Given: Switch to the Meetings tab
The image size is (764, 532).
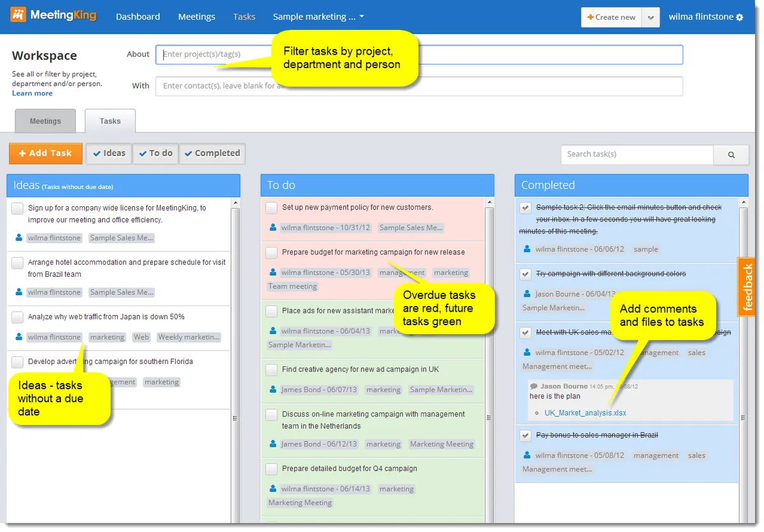Looking at the screenshot, I should (45, 121).
